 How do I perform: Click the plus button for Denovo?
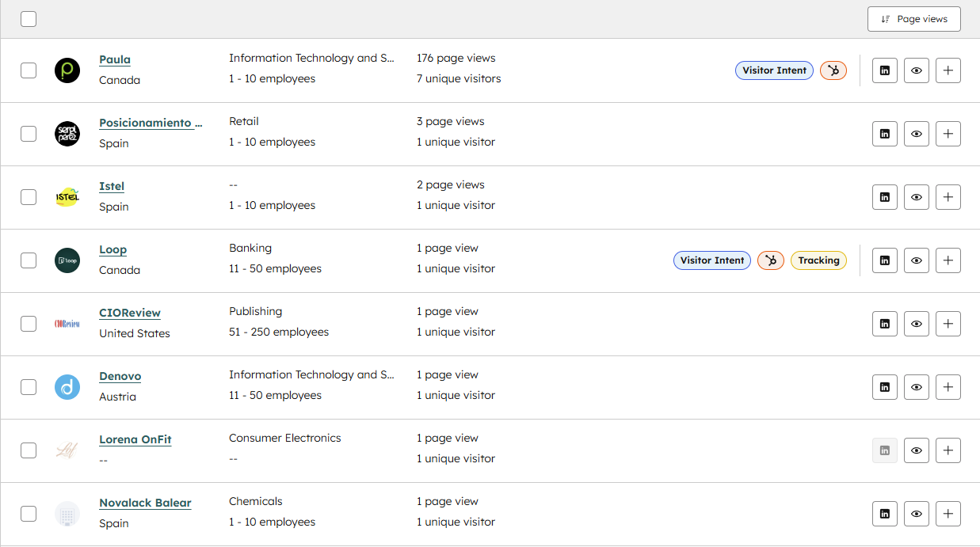coord(948,387)
